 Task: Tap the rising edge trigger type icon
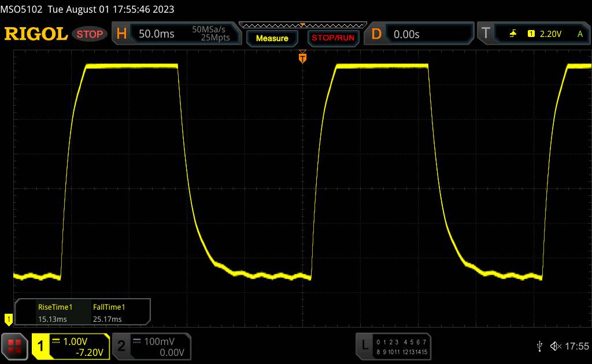click(x=513, y=34)
